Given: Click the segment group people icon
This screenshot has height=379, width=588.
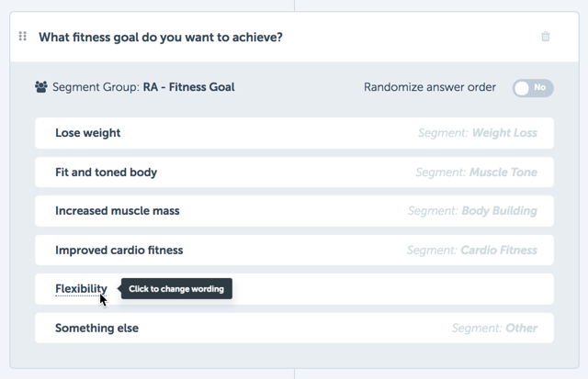Looking at the screenshot, I should (x=41, y=87).
